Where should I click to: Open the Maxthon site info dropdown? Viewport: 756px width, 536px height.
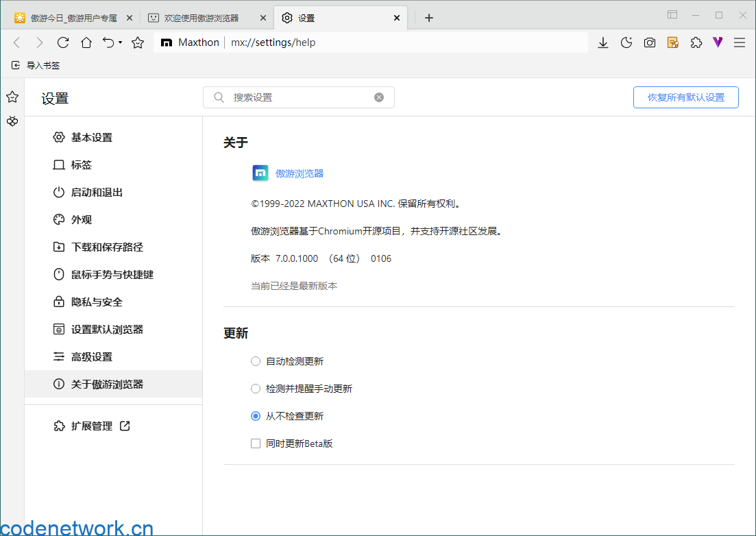(189, 42)
